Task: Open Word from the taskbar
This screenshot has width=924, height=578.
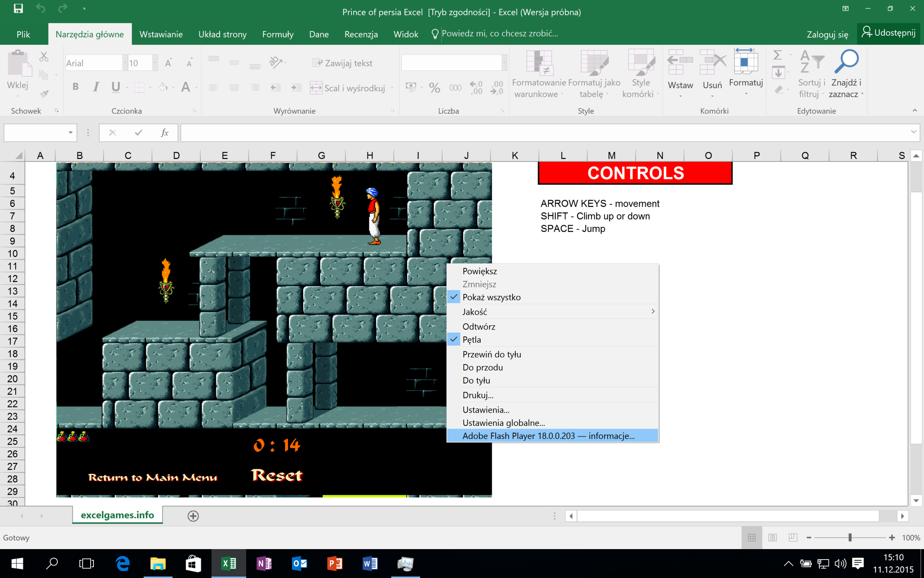Action: (370, 564)
